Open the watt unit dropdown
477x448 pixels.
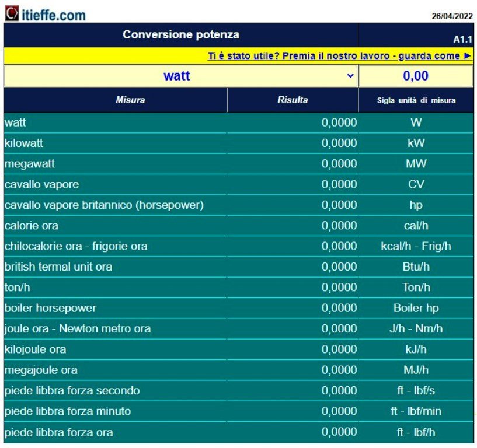click(x=181, y=76)
